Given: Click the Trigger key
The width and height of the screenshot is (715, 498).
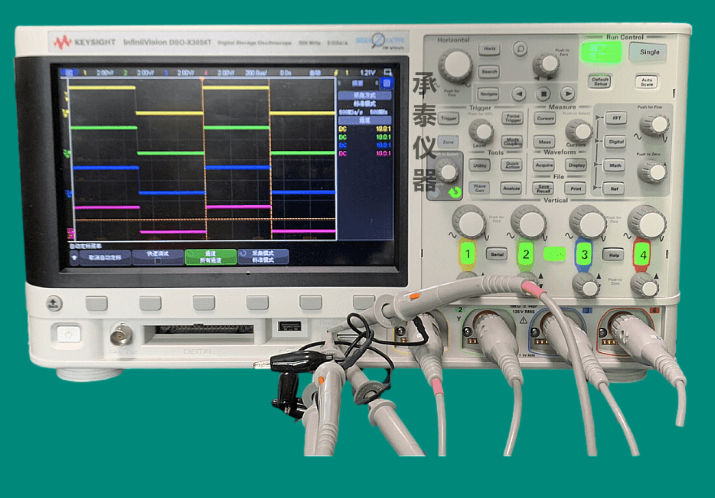Looking at the screenshot, I should (448, 119).
